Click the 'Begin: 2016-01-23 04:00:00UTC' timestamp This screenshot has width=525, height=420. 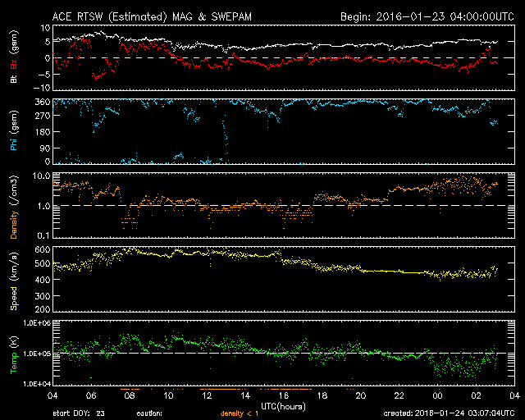[427, 16]
